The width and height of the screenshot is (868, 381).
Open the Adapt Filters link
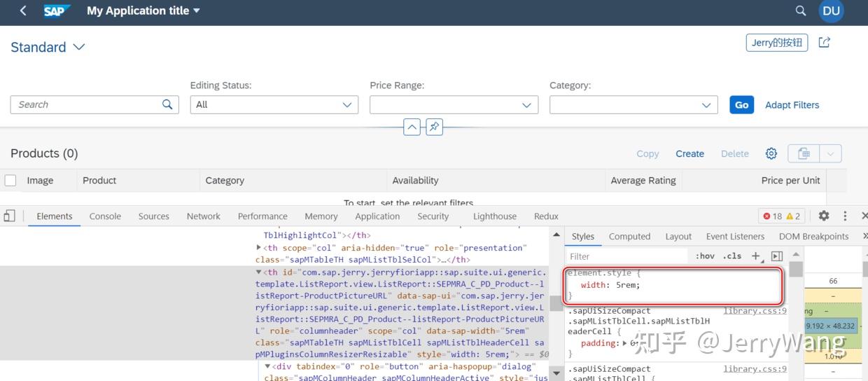click(792, 104)
